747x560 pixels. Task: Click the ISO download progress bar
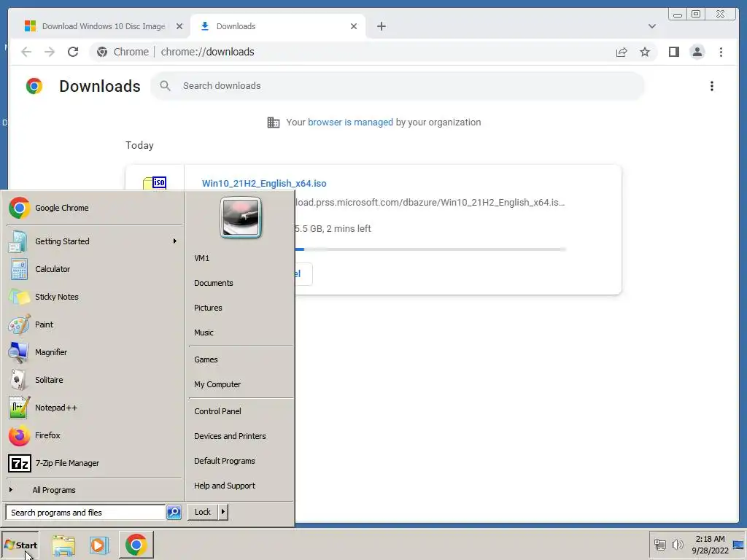(x=430, y=249)
